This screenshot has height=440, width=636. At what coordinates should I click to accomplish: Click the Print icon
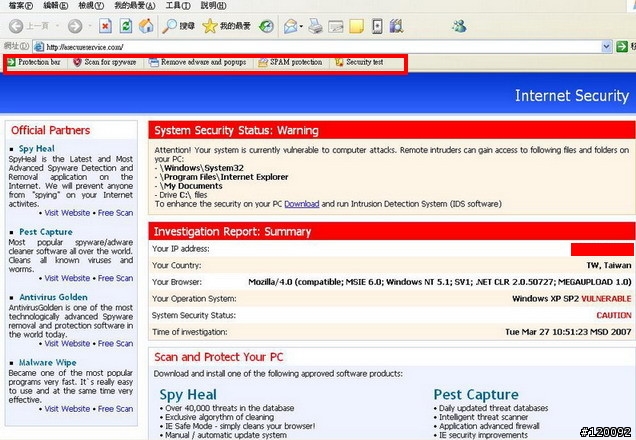tap(315, 26)
